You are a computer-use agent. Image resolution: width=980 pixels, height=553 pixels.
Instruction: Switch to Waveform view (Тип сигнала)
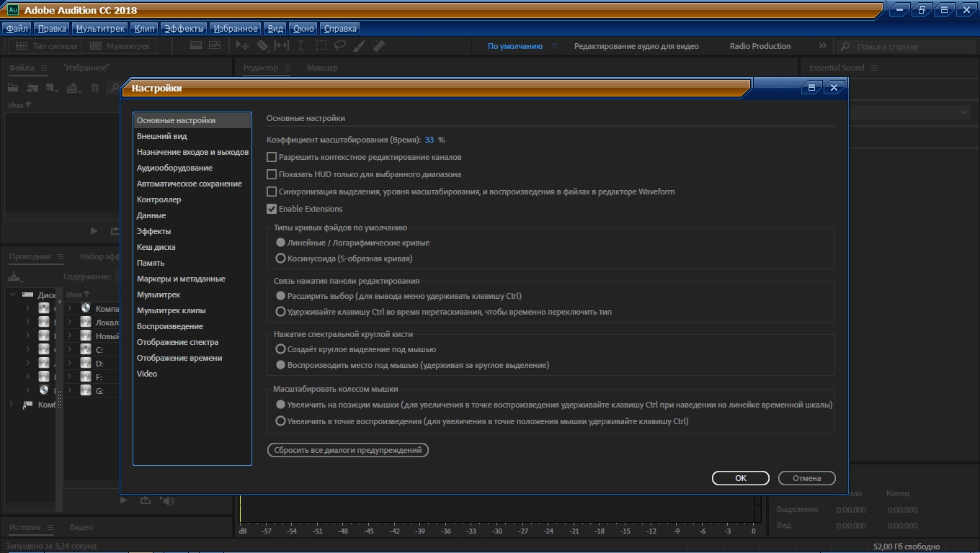tap(45, 46)
